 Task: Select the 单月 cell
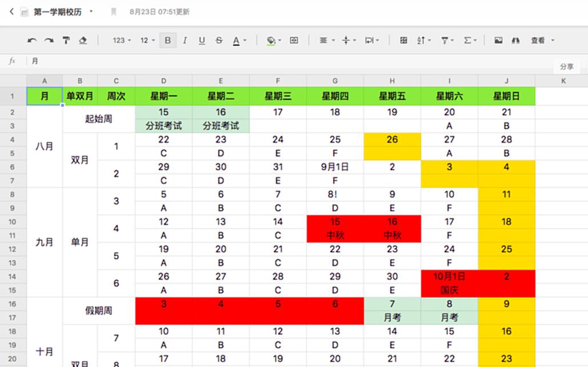(80, 243)
